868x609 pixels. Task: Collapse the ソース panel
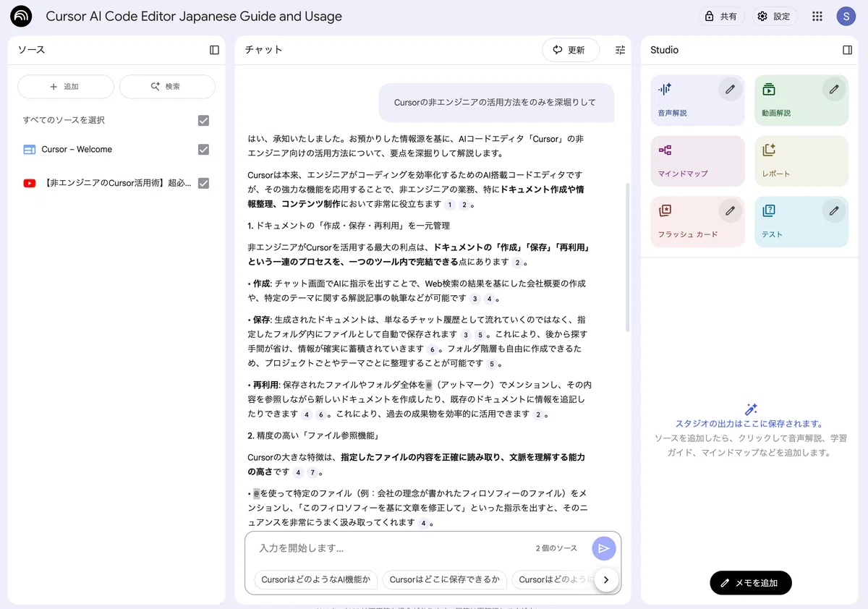pos(214,50)
